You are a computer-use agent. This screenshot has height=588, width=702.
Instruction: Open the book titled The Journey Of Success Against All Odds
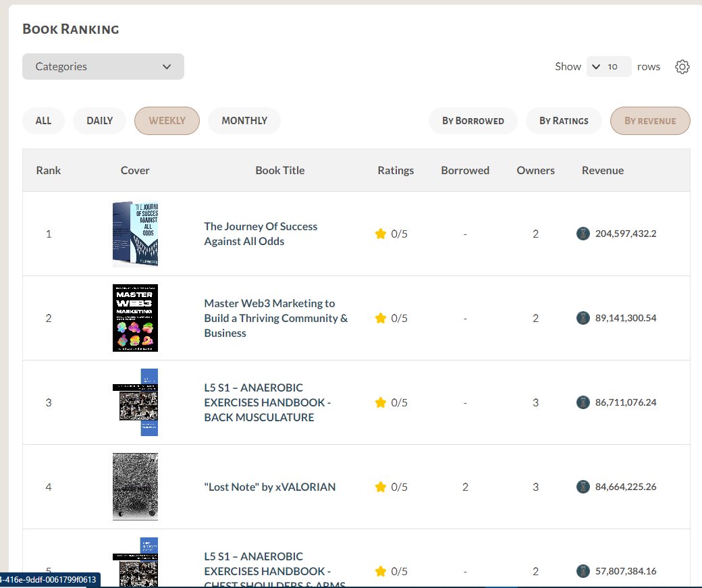261,234
